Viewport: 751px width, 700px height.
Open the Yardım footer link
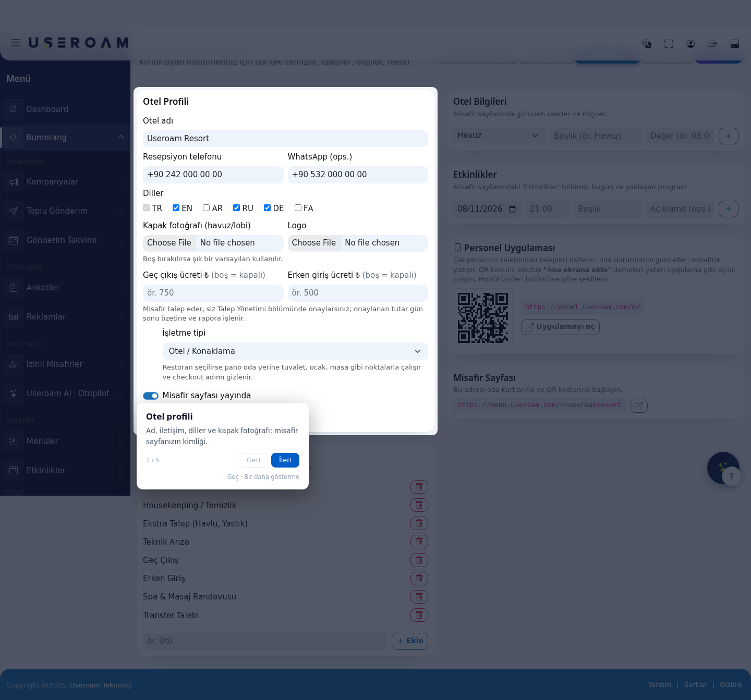point(660,685)
